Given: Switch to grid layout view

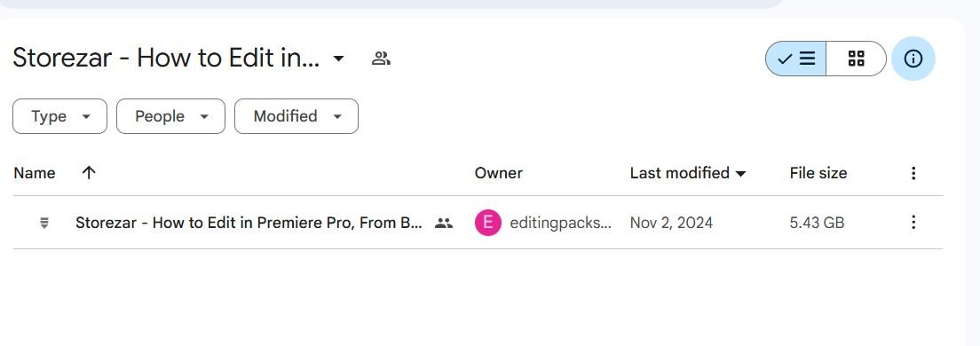Looking at the screenshot, I should point(856,59).
